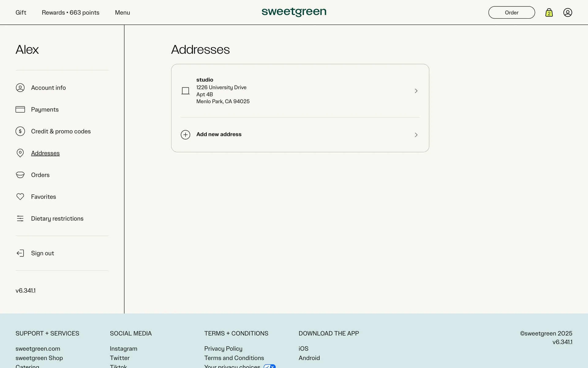Open Add new address chevron arrow
Screen dimensions: 588x368
pos(416,135)
